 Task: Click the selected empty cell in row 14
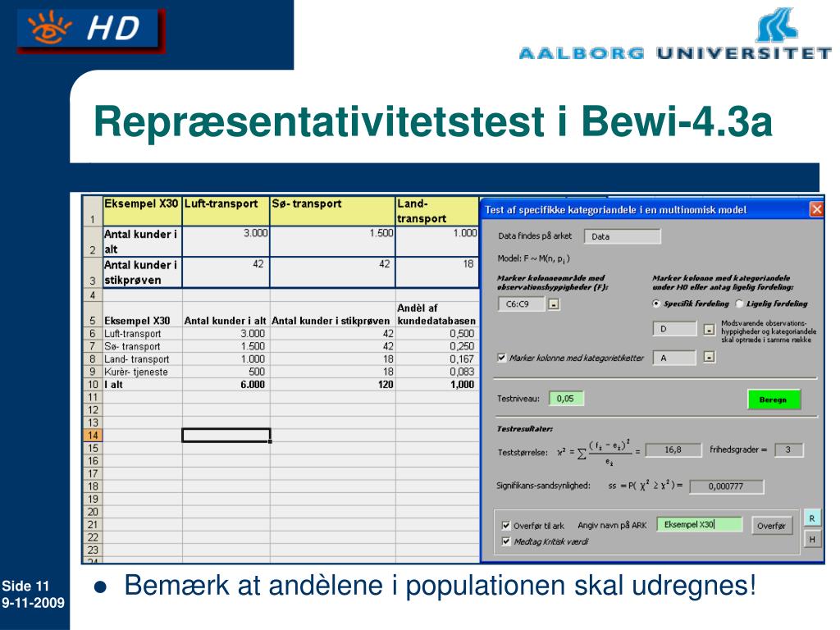pos(226,436)
